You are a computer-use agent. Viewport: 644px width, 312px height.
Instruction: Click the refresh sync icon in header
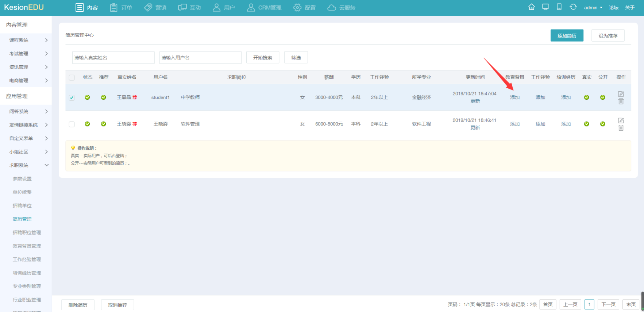click(573, 7)
